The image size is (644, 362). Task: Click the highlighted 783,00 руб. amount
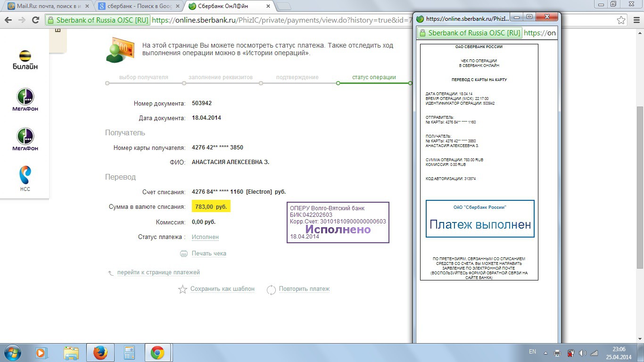click(x=211, y=206)
